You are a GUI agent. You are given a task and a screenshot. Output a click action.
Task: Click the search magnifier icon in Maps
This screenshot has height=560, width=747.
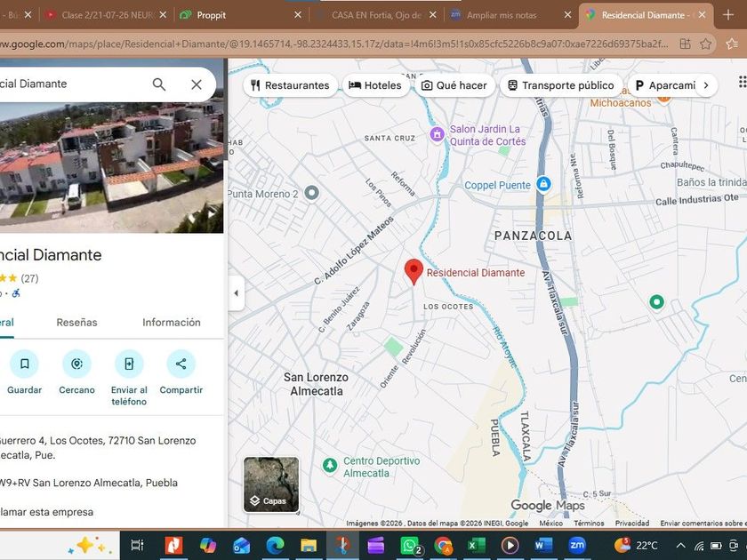coord(159,84)
